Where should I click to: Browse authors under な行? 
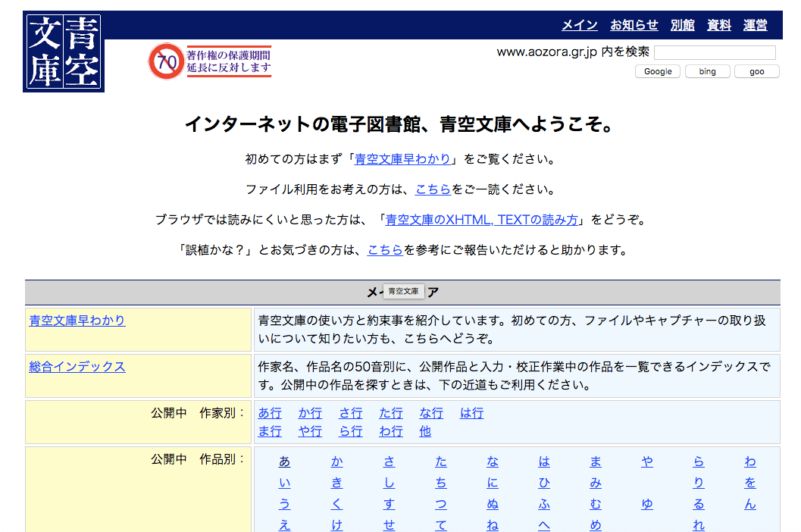[432, 413]
